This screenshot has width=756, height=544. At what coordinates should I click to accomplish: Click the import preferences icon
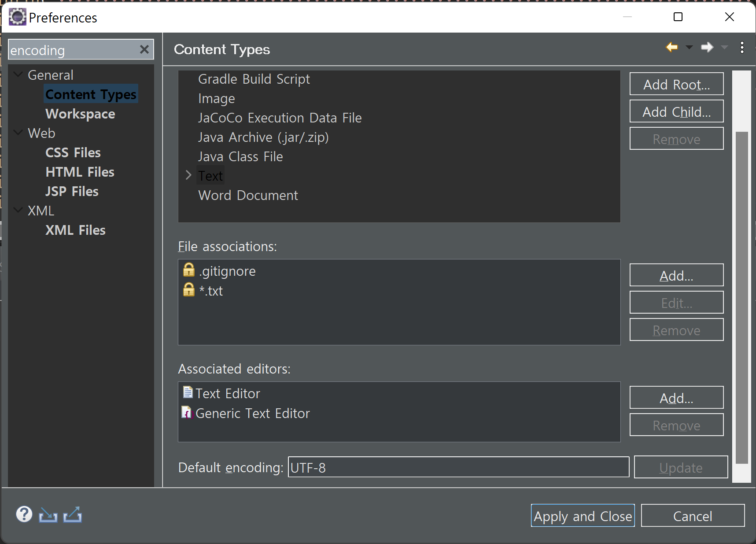coord(48,514)
